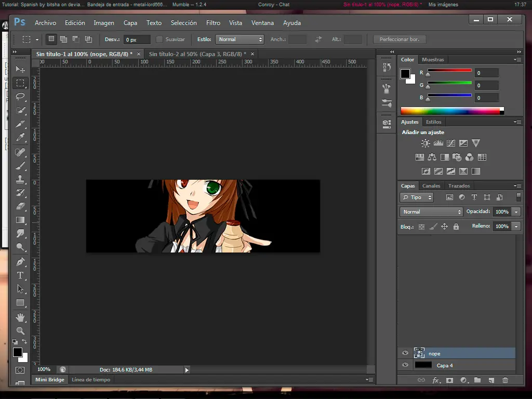Open Opacidad slider dropdown arrow
Viewport: 532px width, 399px height.
click(516, 212)
